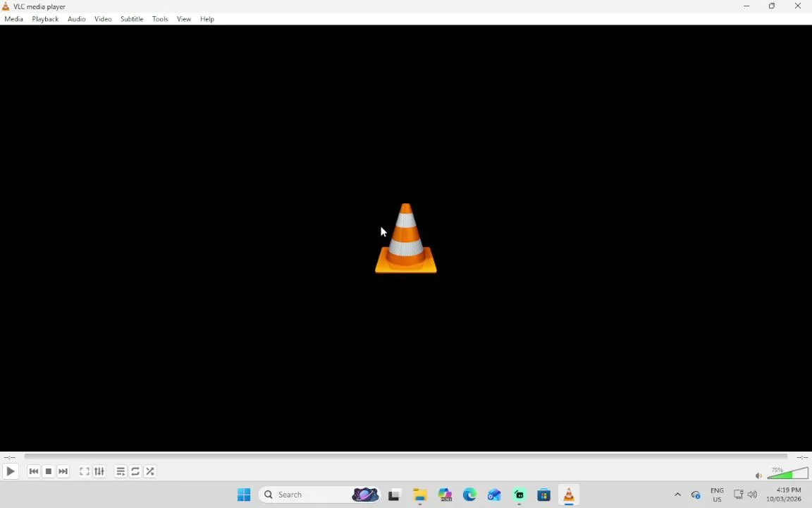Open the Video menu

(102, 18)
